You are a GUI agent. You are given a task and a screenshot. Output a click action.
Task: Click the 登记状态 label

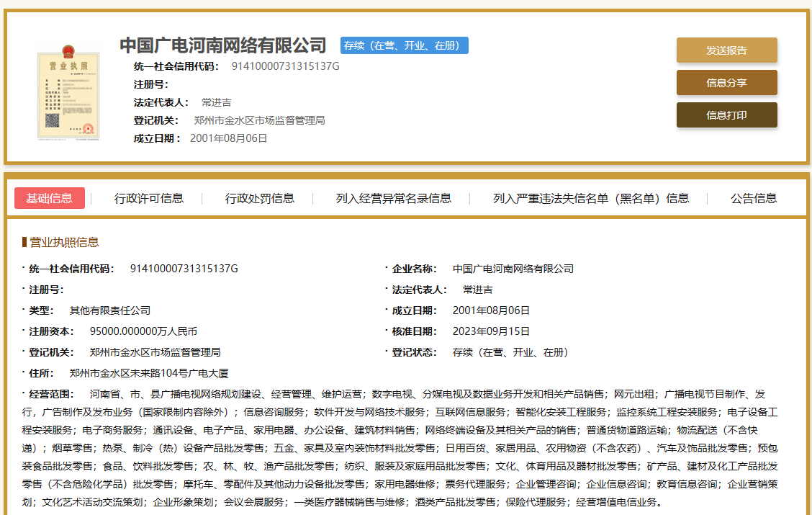[415, 352]
